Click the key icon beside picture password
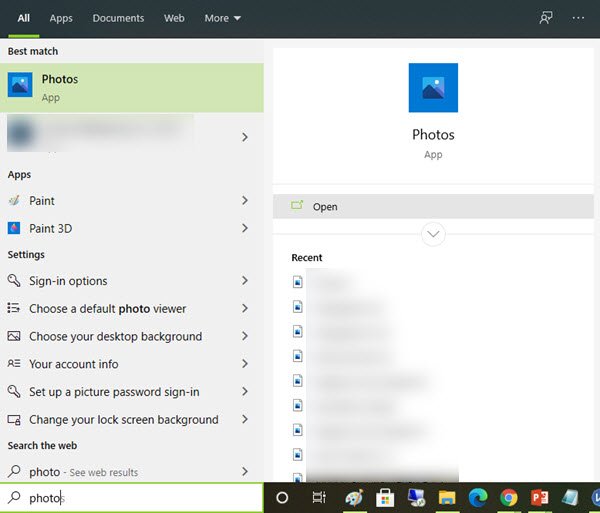Screen dimensions: 600x513 click(14, 391)
